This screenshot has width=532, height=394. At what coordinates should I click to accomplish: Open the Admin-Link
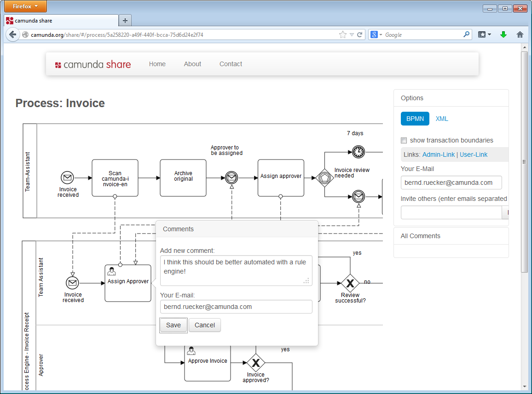click(x=439, y=154)
